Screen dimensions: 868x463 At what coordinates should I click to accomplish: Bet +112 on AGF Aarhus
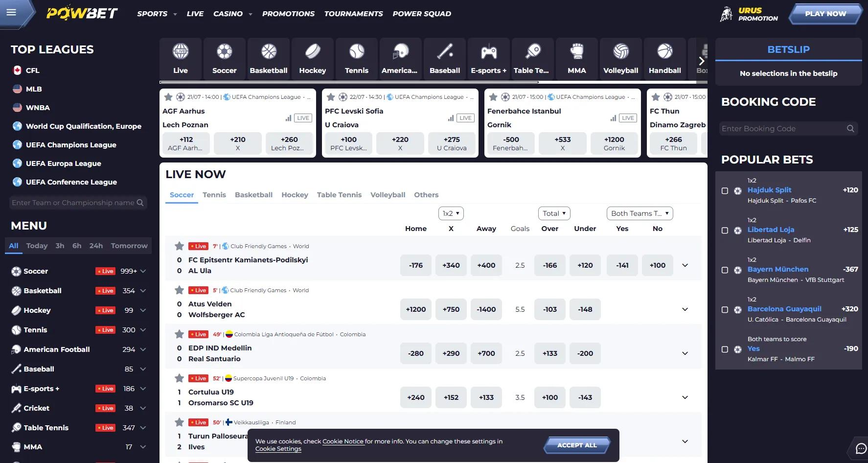pyautogui.click(x=186, y=143)
